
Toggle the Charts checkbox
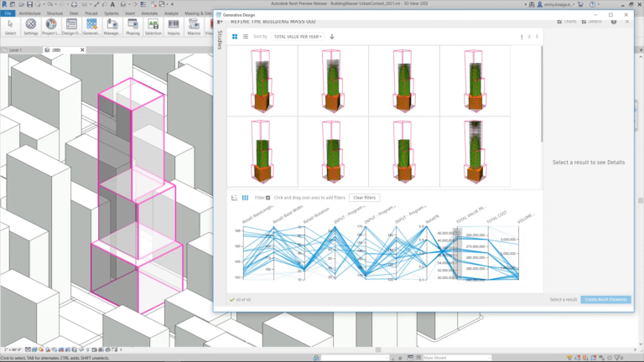[559, 21]
